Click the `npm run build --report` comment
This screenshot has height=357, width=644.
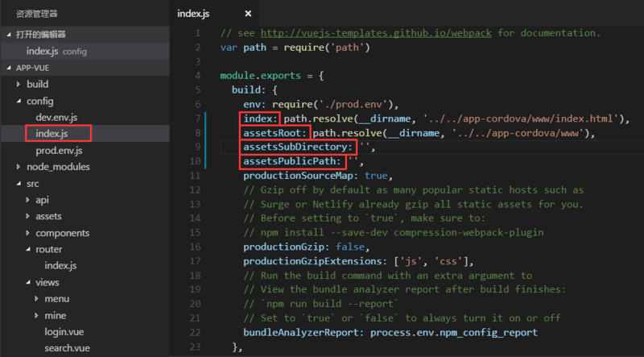point(321,304)
